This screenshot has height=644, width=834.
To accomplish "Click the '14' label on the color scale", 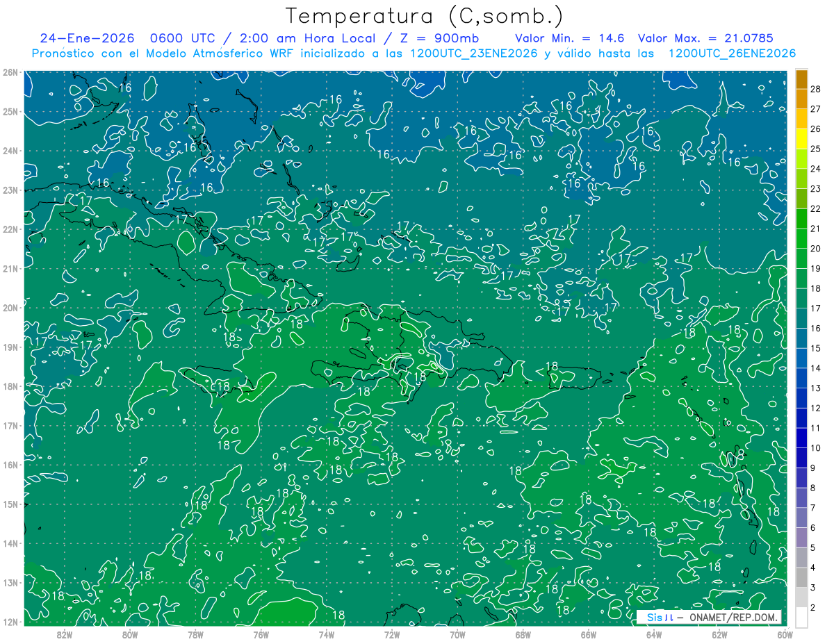I will coord(815,368).
